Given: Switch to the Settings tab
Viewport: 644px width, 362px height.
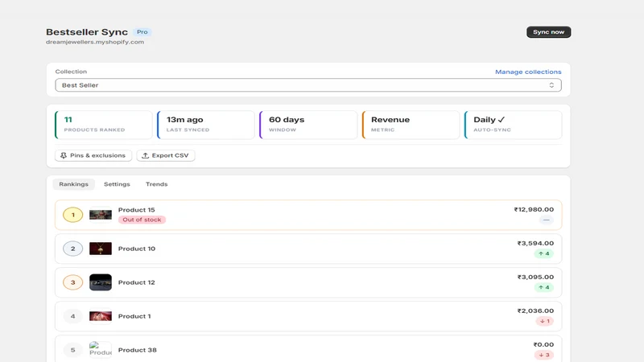Looking at the screenshot, I should pyautogui.click(x=117, y=184).
